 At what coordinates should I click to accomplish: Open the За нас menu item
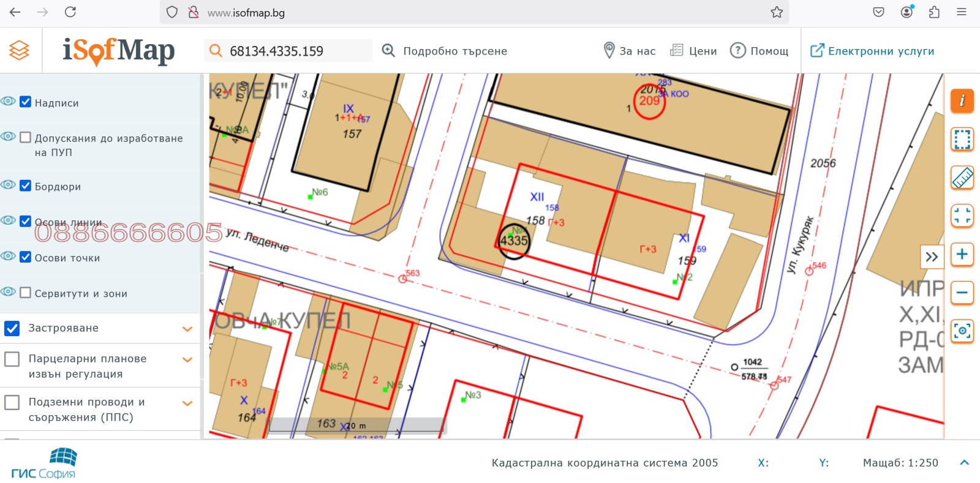click(x=629, y=51)
